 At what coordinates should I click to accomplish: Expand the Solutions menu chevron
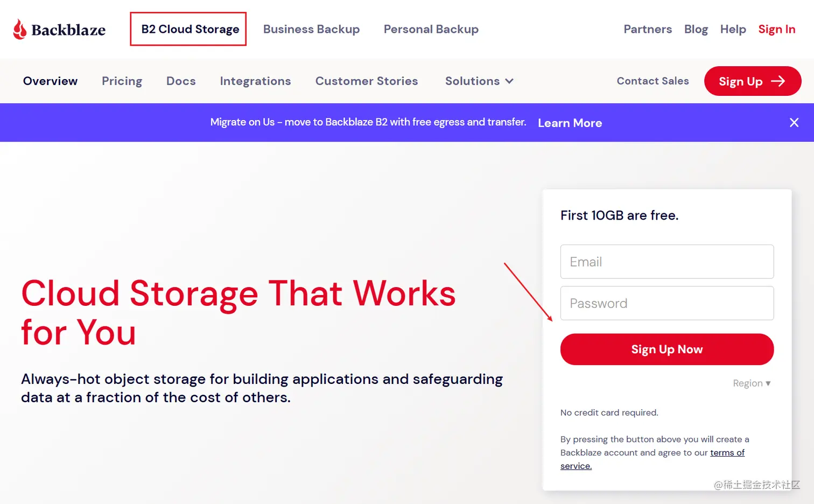[x=509, y=81]
